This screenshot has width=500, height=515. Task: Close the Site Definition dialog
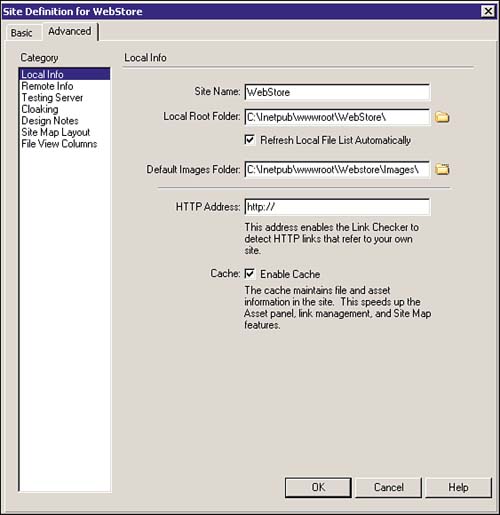pos(488,11)
